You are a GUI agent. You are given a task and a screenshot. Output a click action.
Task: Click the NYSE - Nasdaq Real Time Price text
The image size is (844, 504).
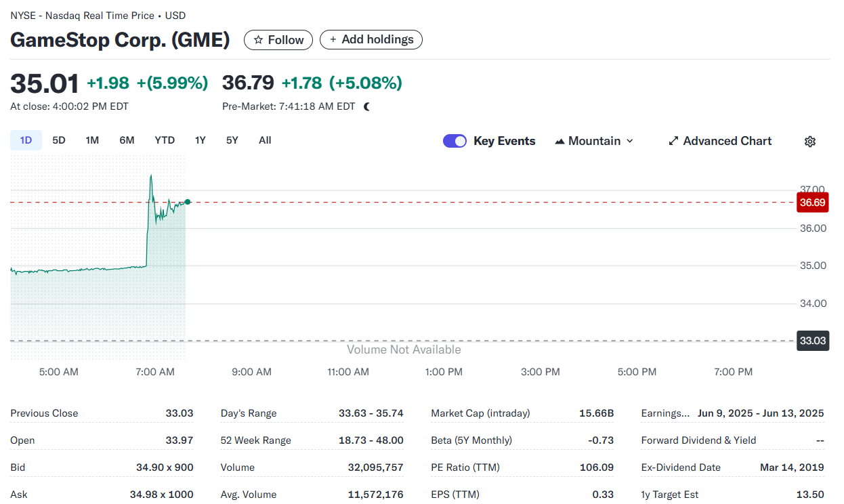pos(81,16)
